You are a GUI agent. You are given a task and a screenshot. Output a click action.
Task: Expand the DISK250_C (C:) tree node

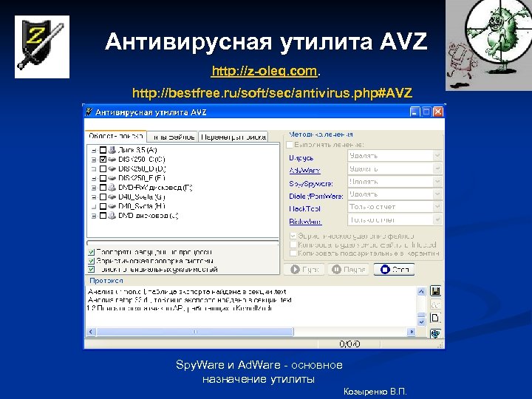94,160
